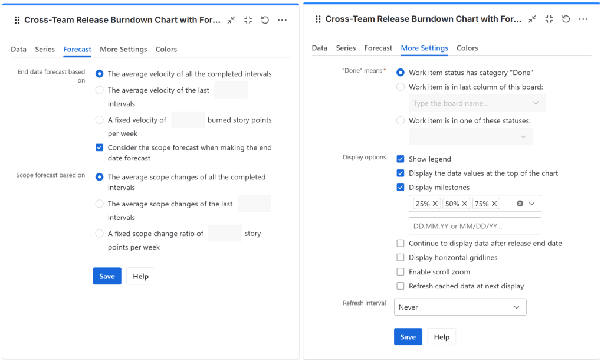Viewport: 604px width, 364px height.
Task: Open the Series tab in the right panel
Action: pos(346,48)
